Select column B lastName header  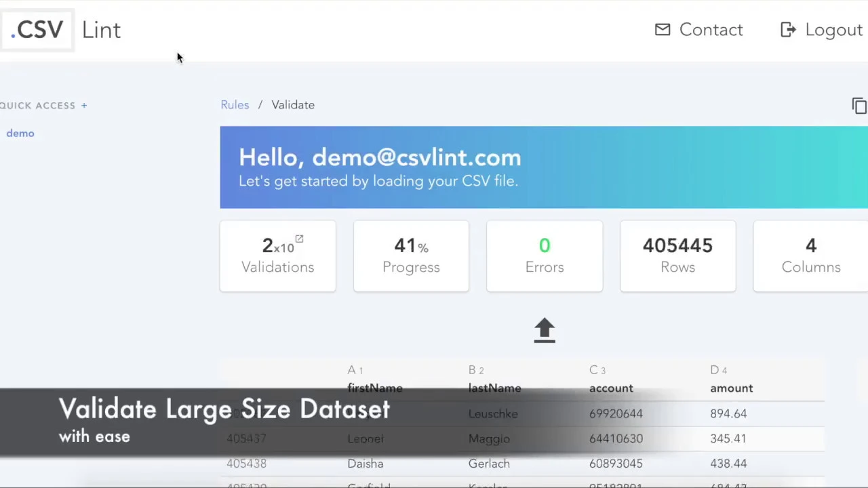click(494, 380)
